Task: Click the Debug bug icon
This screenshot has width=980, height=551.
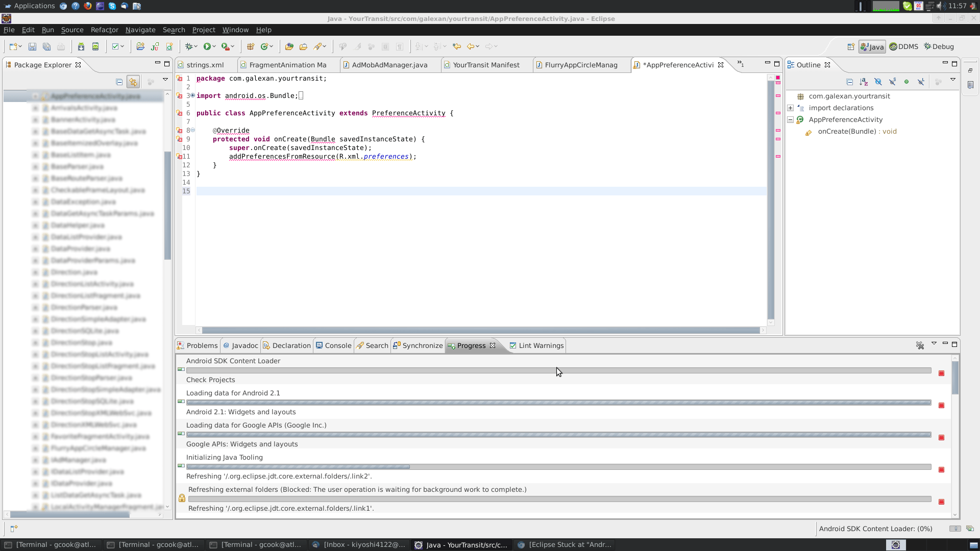Action: coord(189,47)
